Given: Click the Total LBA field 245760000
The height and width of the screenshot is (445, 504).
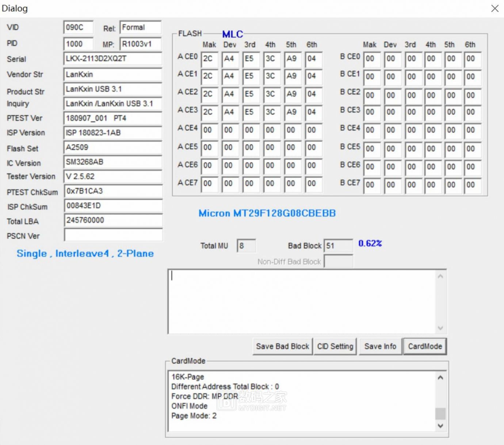Looking at the screenshot, I should 113,220.
